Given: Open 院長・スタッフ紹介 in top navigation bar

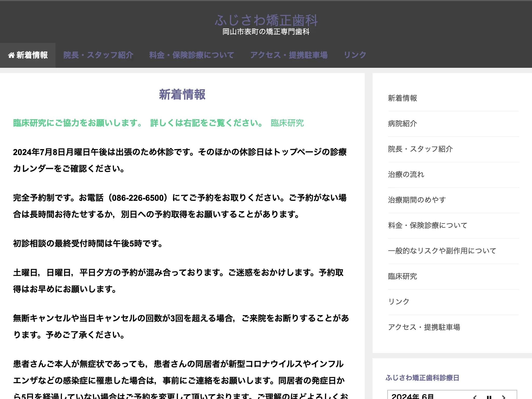Looking at the screenshot, I should coord(98,55).
